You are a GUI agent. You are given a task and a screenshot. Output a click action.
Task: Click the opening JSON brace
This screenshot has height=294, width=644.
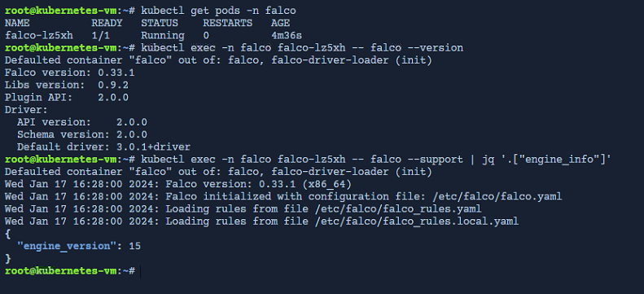coord(7,234)
